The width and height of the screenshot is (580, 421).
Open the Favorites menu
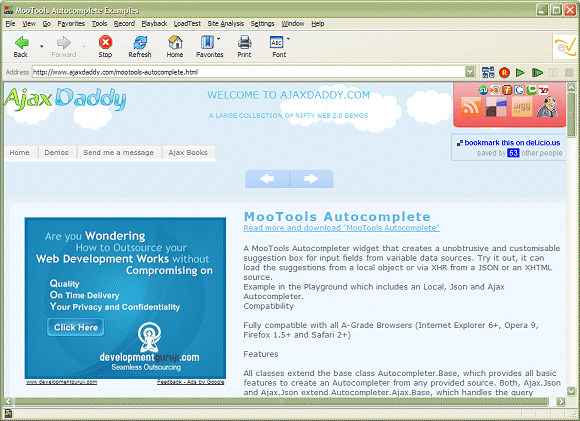click(71, 24)
